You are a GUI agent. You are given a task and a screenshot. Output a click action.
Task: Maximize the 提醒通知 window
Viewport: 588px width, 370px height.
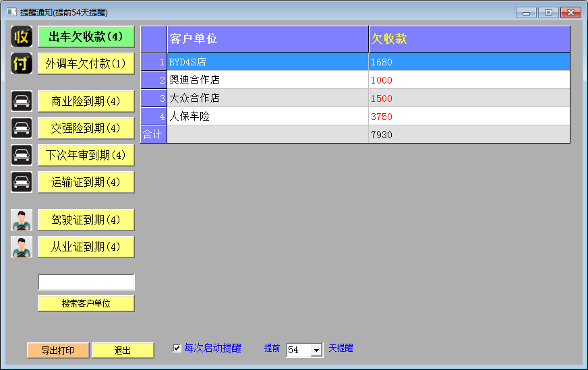pos(548,13)
